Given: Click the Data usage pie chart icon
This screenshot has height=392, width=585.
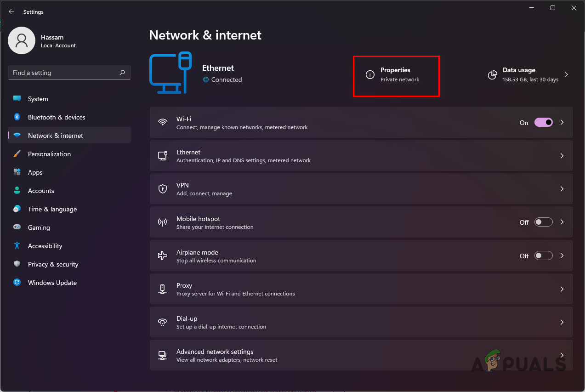Looking at the screenshot, I should tap(492, 74).
